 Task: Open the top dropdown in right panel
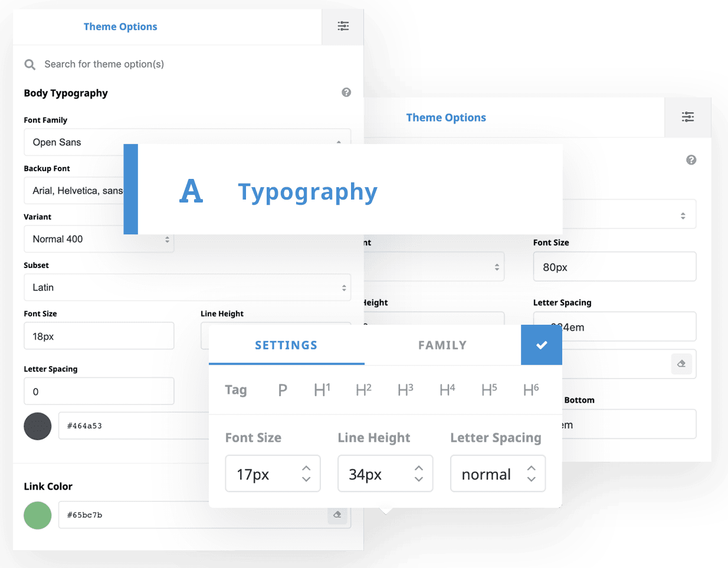[x=629, y=214]
